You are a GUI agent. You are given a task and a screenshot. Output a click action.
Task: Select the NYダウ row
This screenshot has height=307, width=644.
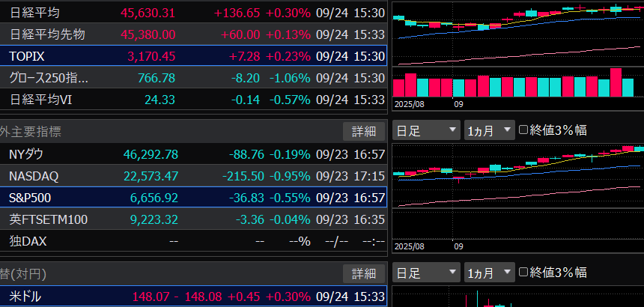193,155
